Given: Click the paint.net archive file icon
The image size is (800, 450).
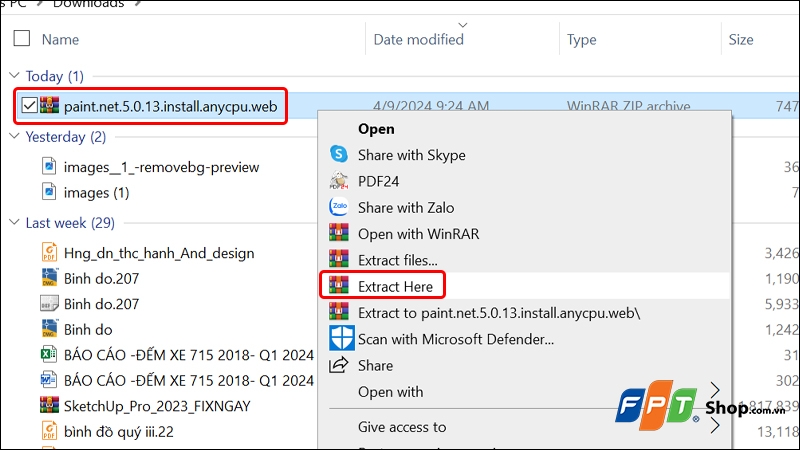Looking at the screenshot, I should (x=49, y=105).
